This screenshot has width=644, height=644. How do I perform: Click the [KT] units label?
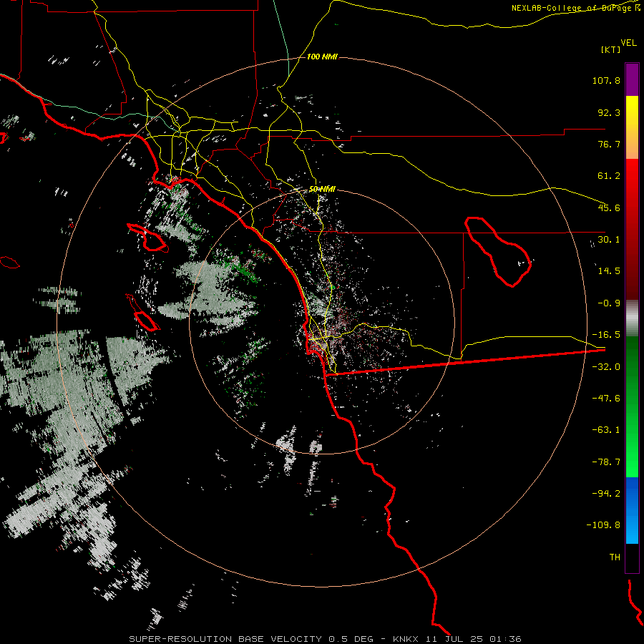pyautogui.click(x=611, y=49)
